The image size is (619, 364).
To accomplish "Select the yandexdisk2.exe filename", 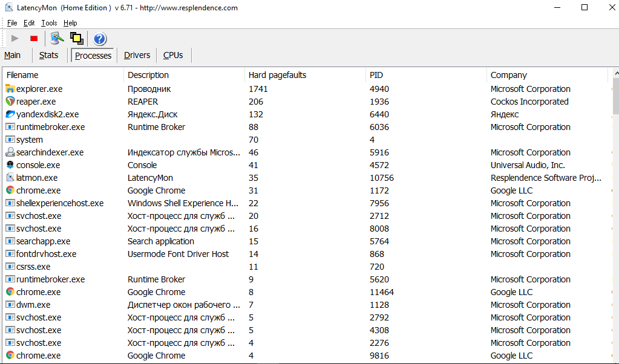I will click(47, 114).
